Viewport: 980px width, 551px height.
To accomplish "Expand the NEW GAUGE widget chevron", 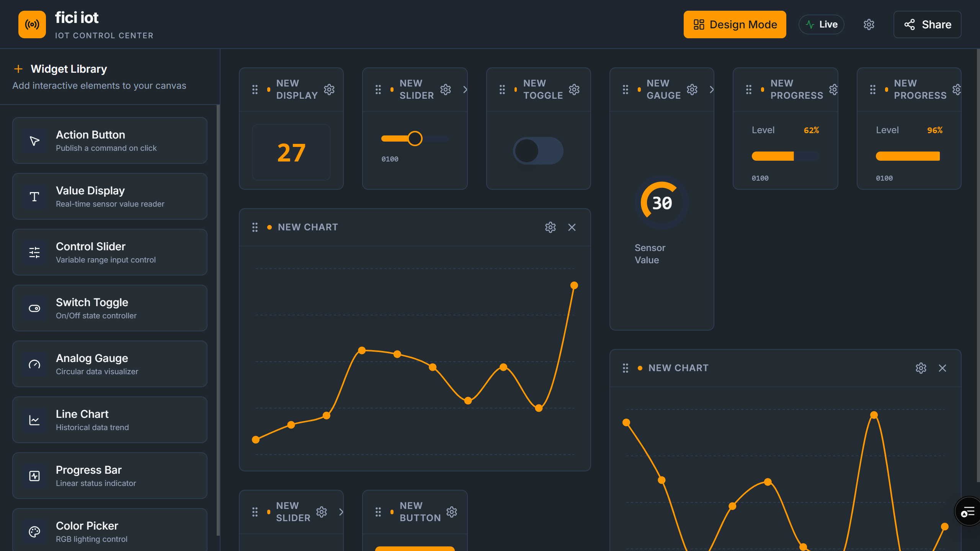I will pyautogui.click(x=711, y=90).
